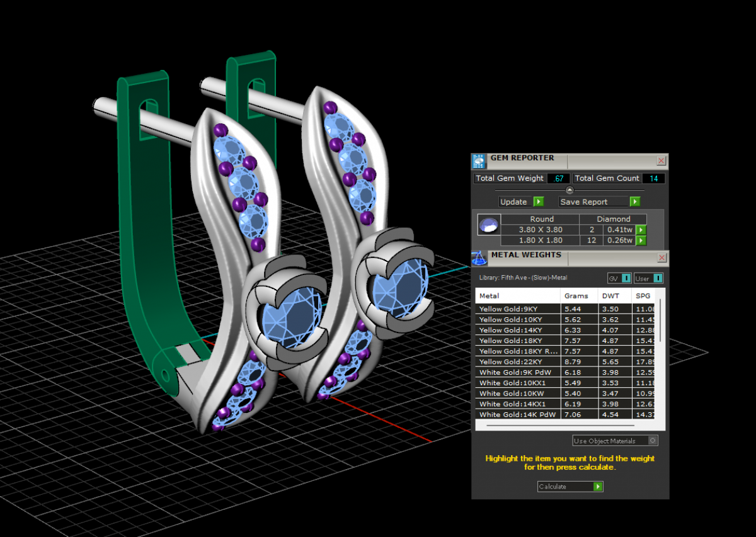Viewport: 756px width, 537px height.
Task: Click the Metal Weights scale icon
Action: [479, 257]
